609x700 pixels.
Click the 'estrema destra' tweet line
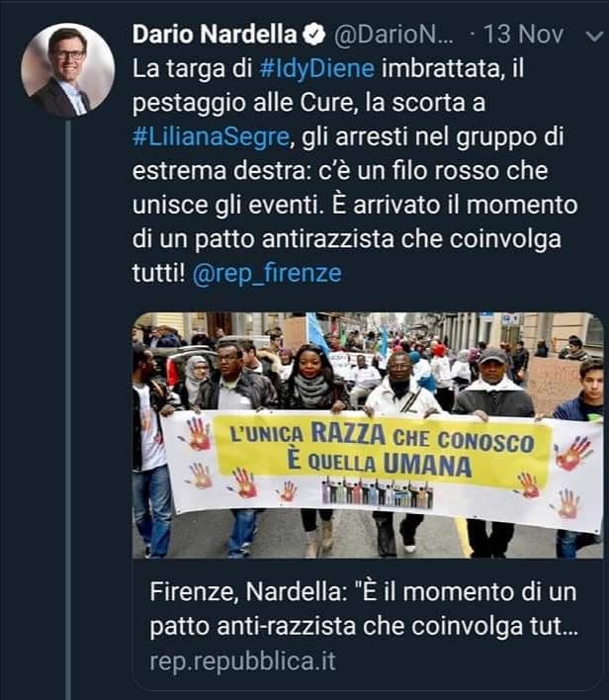[x=340, y=171]
